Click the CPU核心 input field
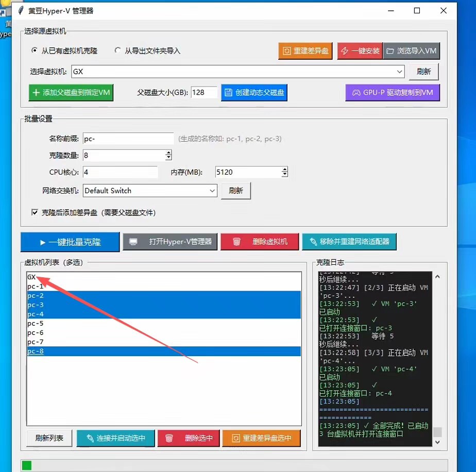Screen dimensions: 476x472 (120, 172)
